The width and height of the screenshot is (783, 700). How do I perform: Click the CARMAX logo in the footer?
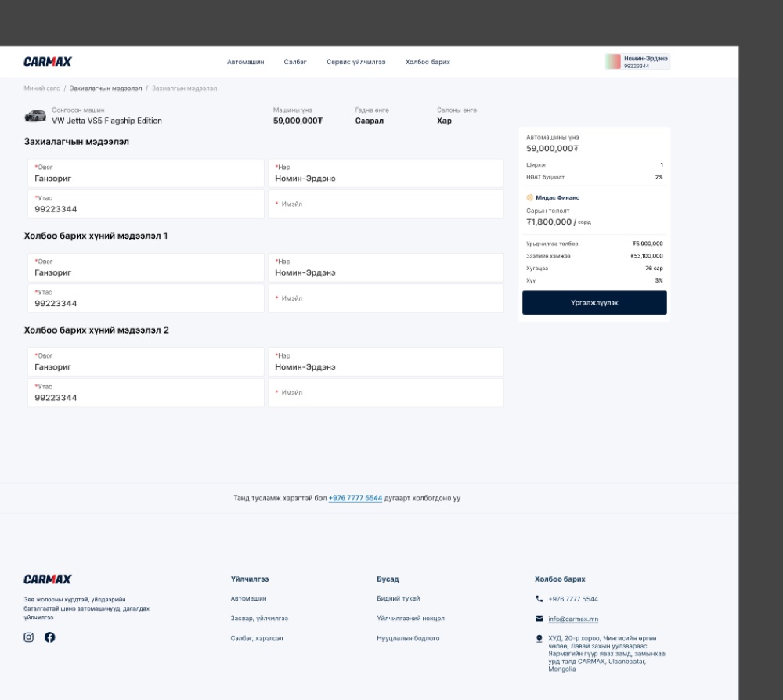pyautogui.click(x=48, y=579)
